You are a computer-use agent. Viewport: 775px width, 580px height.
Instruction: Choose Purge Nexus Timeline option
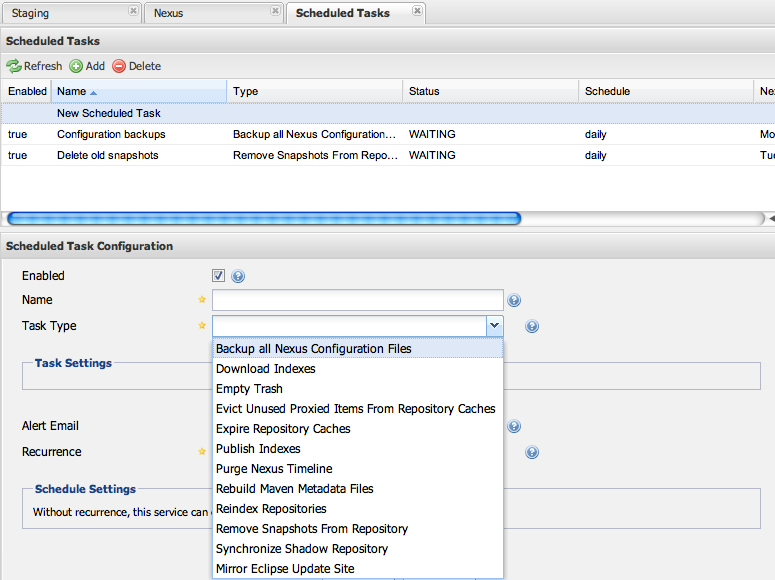coord(358,469)
